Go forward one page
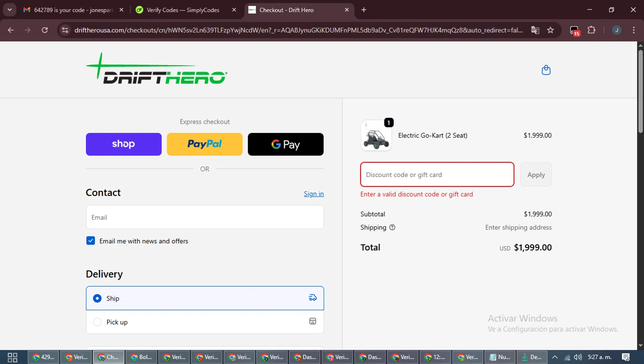The height and width of the screenshot is (364, 644). tap(28, 30)
